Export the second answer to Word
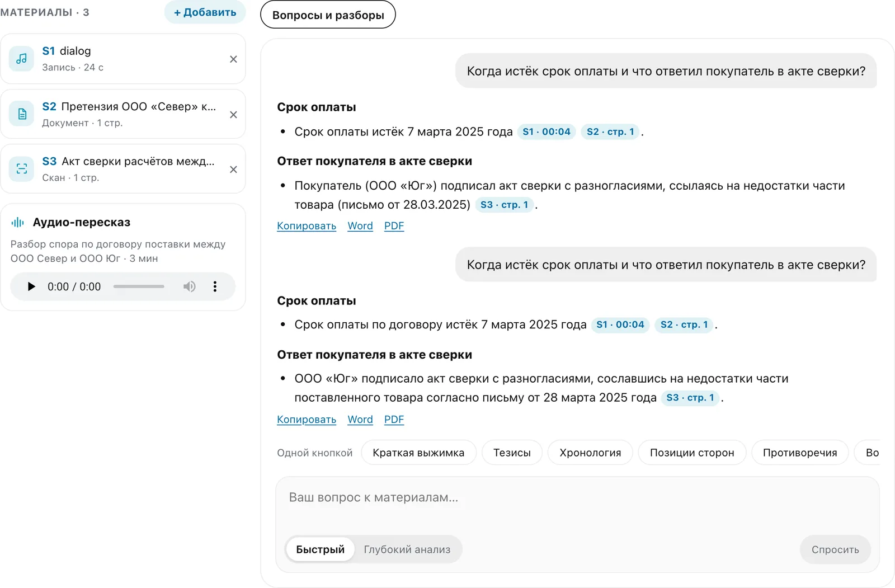Screen dimensions: 895x588 360,420
